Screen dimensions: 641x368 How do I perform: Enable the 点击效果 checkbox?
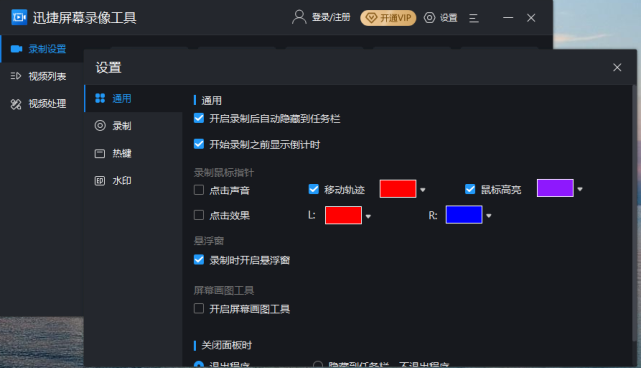[199, 215]
